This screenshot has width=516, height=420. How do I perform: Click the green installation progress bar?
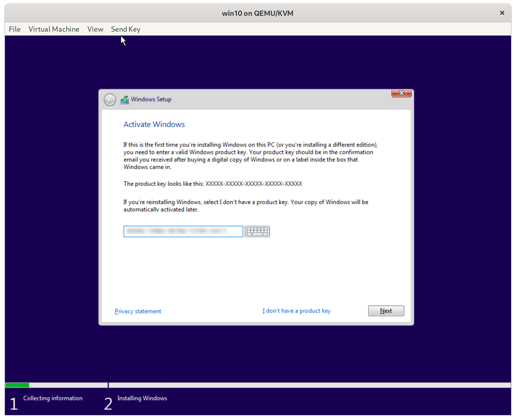click(17, 385)
